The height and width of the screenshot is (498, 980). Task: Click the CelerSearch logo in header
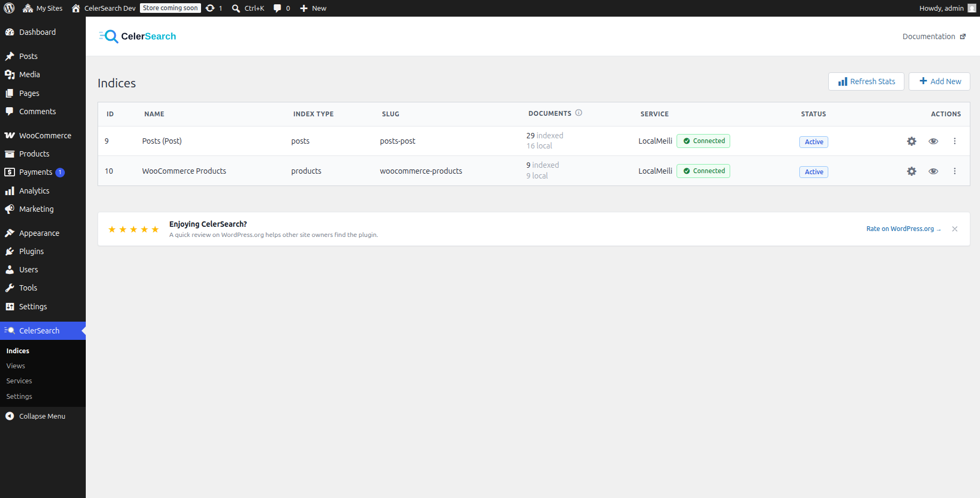pyautogui.click(x=137, y=36)
